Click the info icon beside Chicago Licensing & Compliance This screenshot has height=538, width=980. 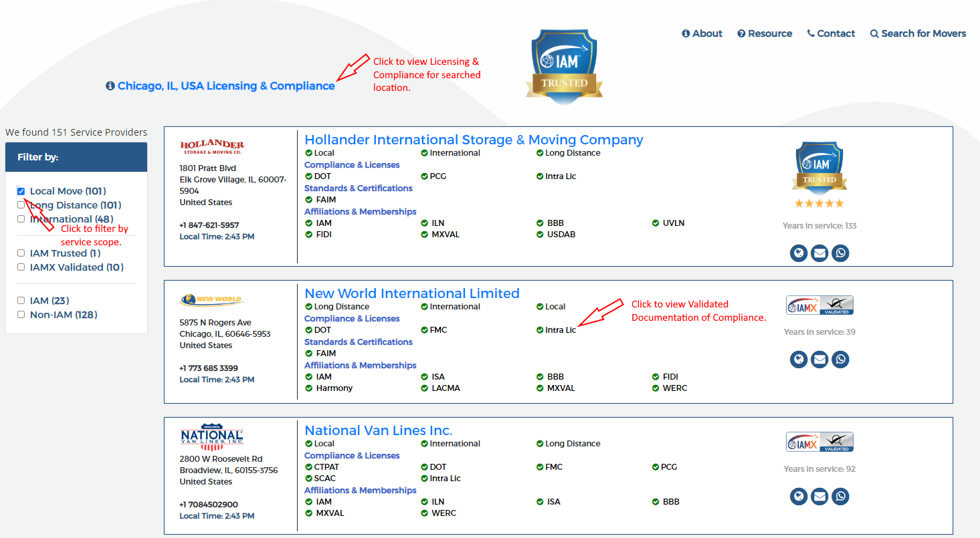tap(110, 86)
